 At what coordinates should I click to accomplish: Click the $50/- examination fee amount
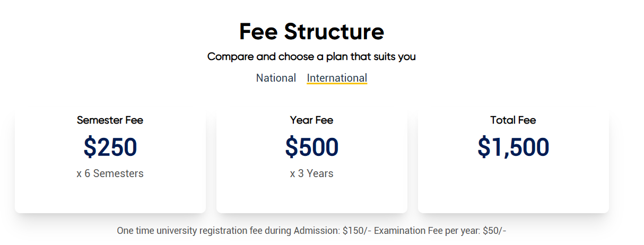click(494, 231)
